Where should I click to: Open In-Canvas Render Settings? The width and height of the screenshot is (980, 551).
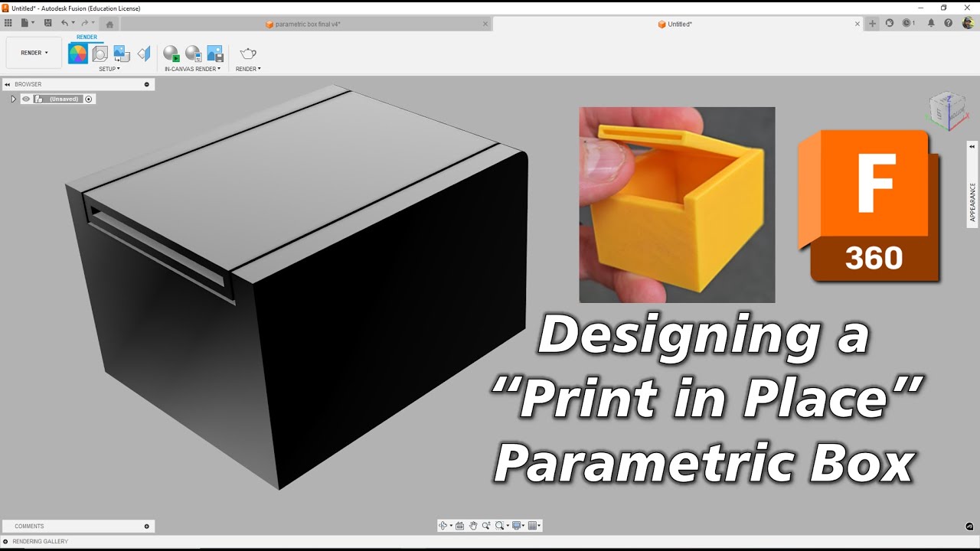point(193,54)
